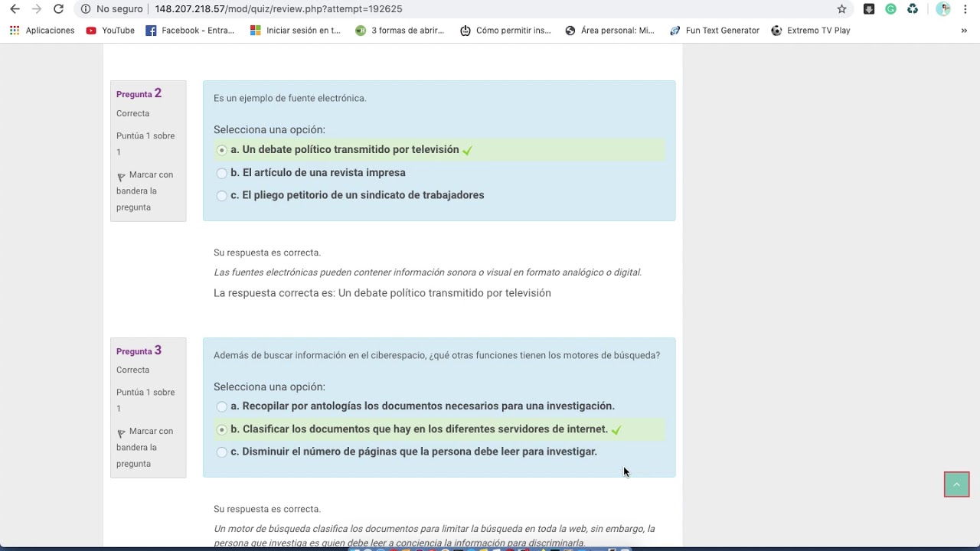Viewport: 980px width, 551px height.
Task: Click the green checkmark beside 'servidores de internet'
Action: point(616,430)
